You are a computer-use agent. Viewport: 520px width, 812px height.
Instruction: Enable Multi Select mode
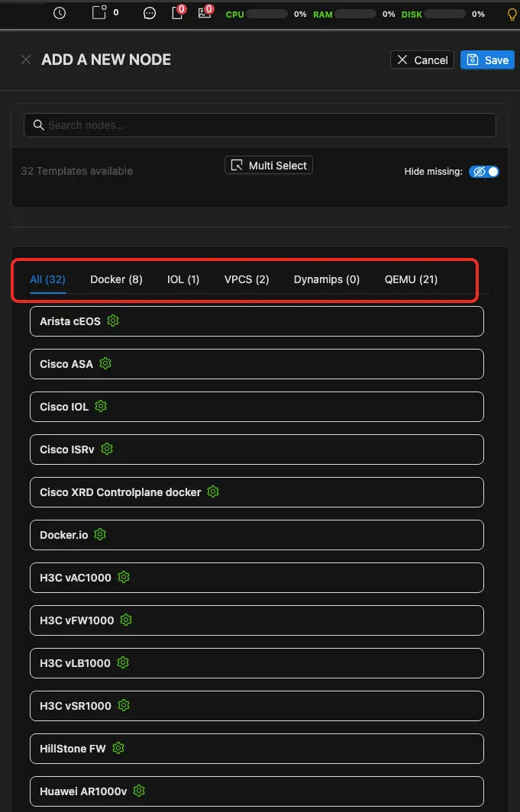click(x=269, y=165)
